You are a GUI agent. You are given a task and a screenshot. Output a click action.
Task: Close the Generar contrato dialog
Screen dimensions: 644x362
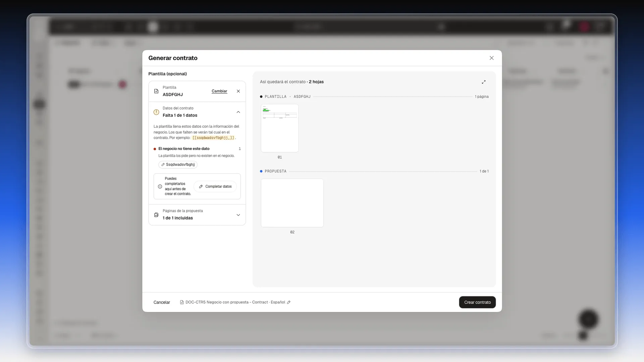(491, 58)
